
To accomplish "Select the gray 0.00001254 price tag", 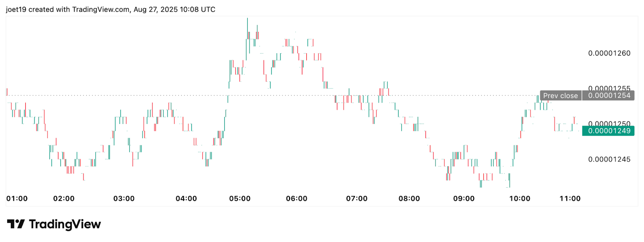I will pyautogui.click(x=609, y=95).
